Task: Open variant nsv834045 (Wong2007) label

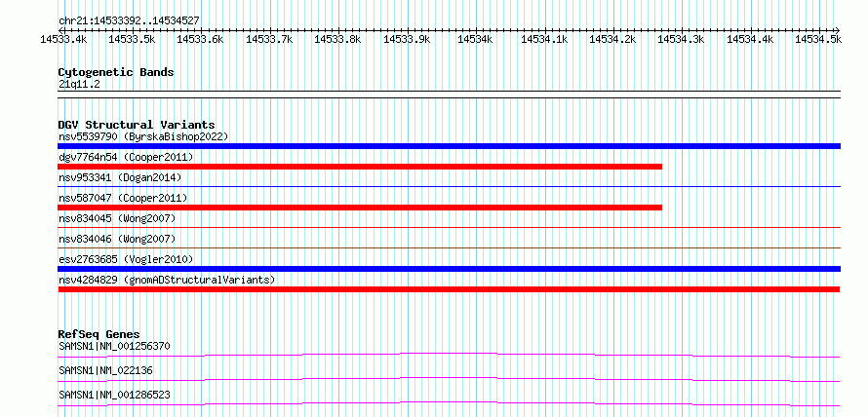Action: 117,218
